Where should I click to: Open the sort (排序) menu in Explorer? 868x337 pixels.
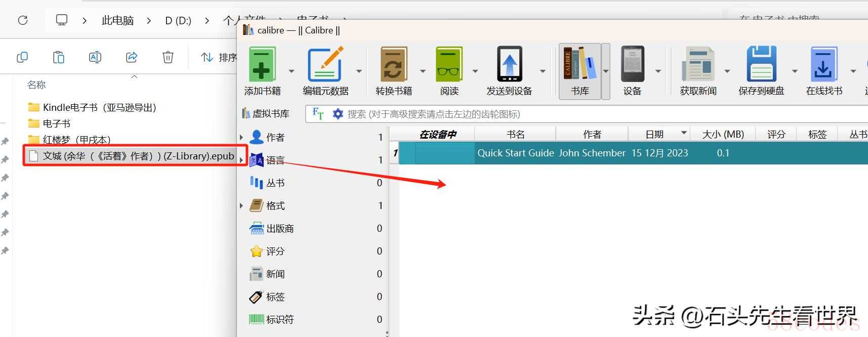(219, 57)
